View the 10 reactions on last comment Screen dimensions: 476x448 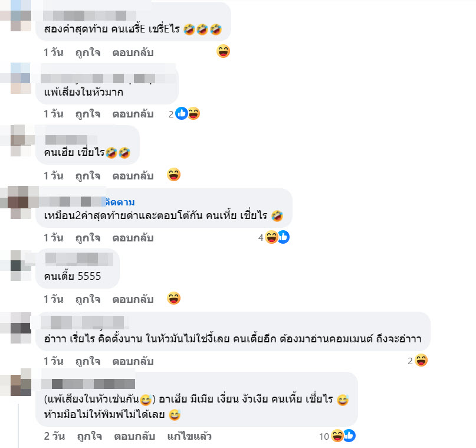point(337,436)
